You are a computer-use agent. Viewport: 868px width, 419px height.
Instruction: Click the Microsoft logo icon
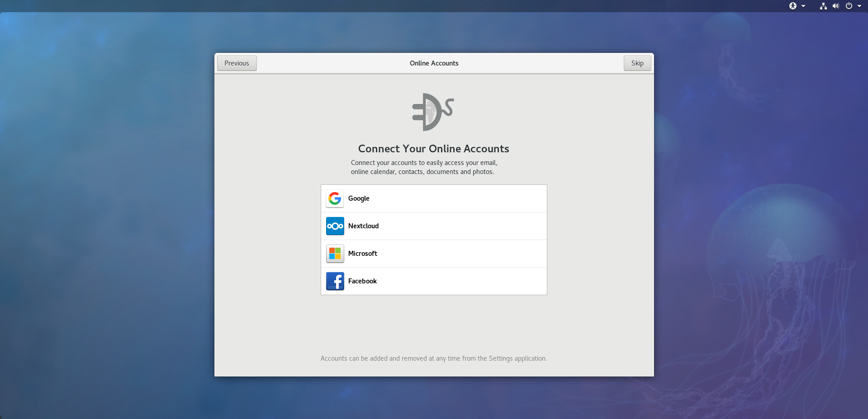point(335,254)
